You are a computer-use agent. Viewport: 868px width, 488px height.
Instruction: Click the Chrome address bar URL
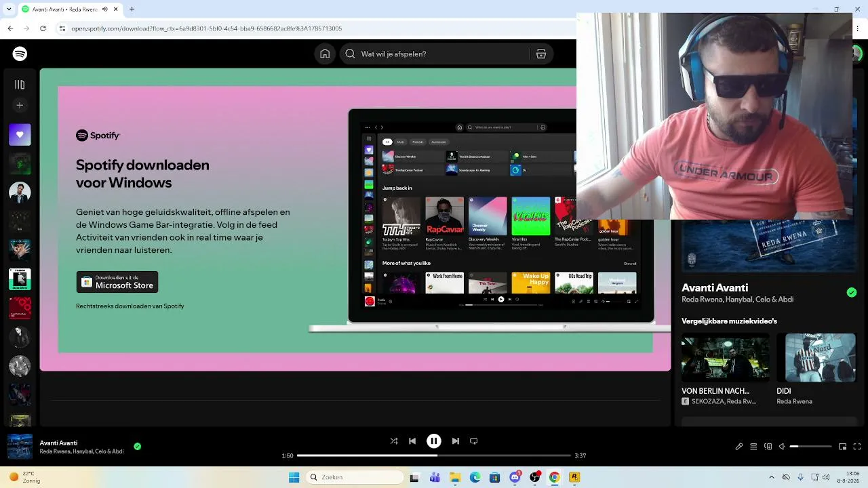coord(207,28)
